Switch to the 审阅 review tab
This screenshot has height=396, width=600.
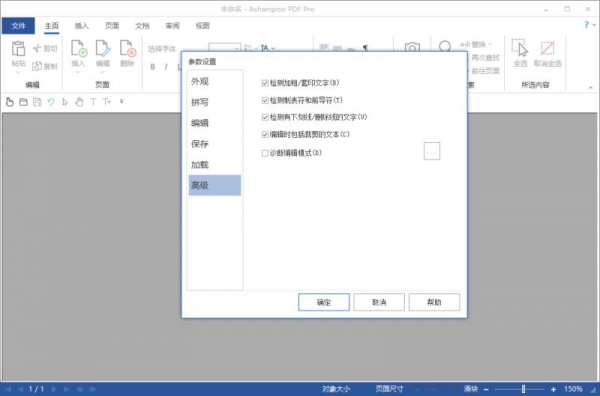click(x=172, y=26)
